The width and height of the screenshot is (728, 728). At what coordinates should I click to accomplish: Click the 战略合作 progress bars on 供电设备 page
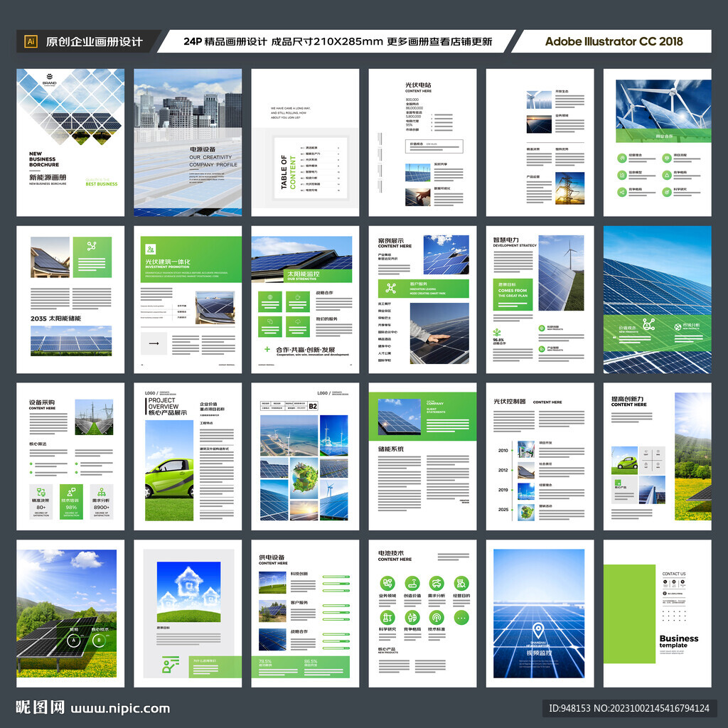336,641
